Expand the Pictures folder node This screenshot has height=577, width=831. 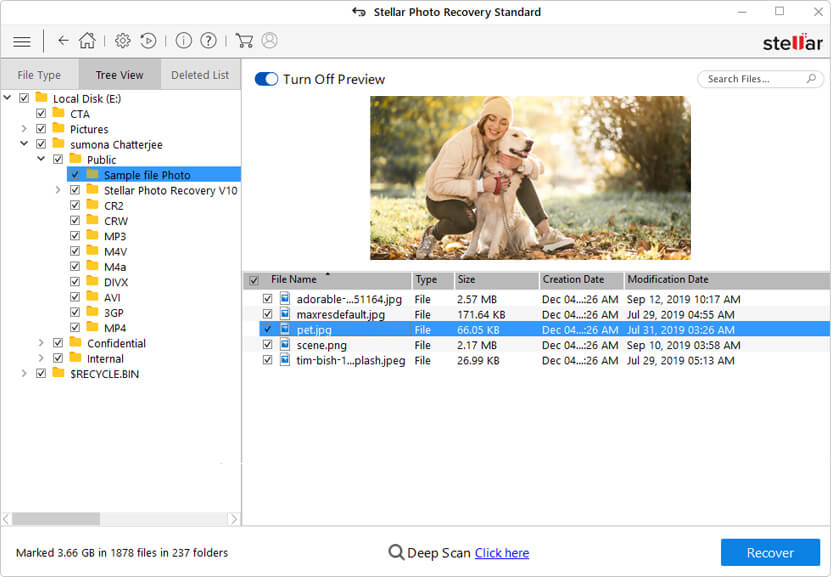coord(24,129)
